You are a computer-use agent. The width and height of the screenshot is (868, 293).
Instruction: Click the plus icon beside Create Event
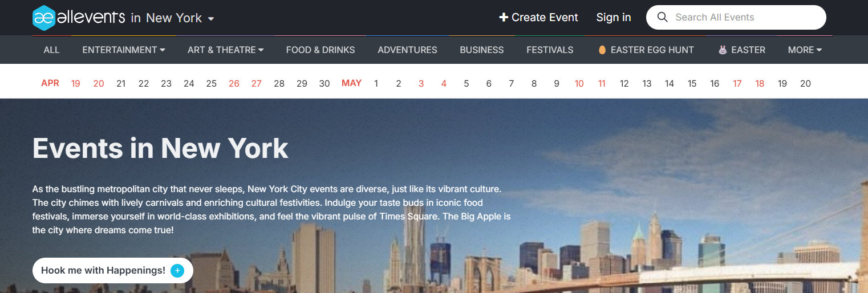click(x=504, y=18)
